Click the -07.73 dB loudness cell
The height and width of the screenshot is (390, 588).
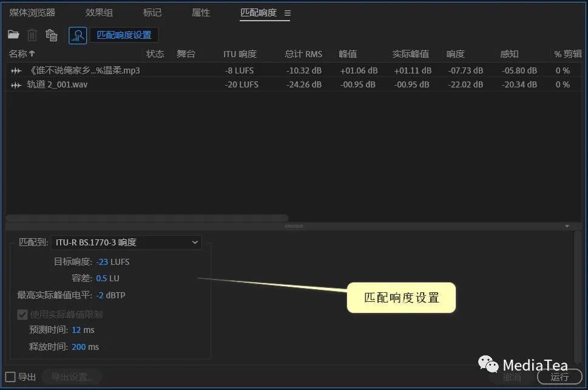[x=466, y=70]
